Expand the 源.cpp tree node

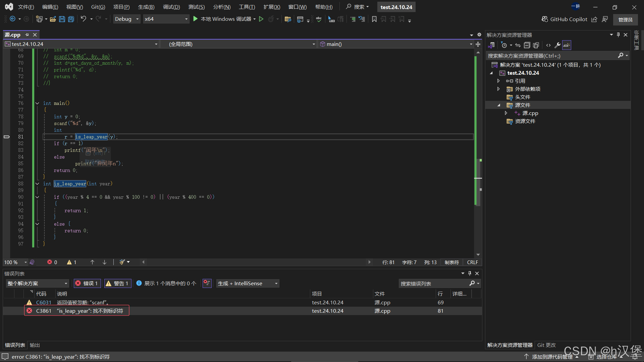pyautogui.click(x=506, y=113)
